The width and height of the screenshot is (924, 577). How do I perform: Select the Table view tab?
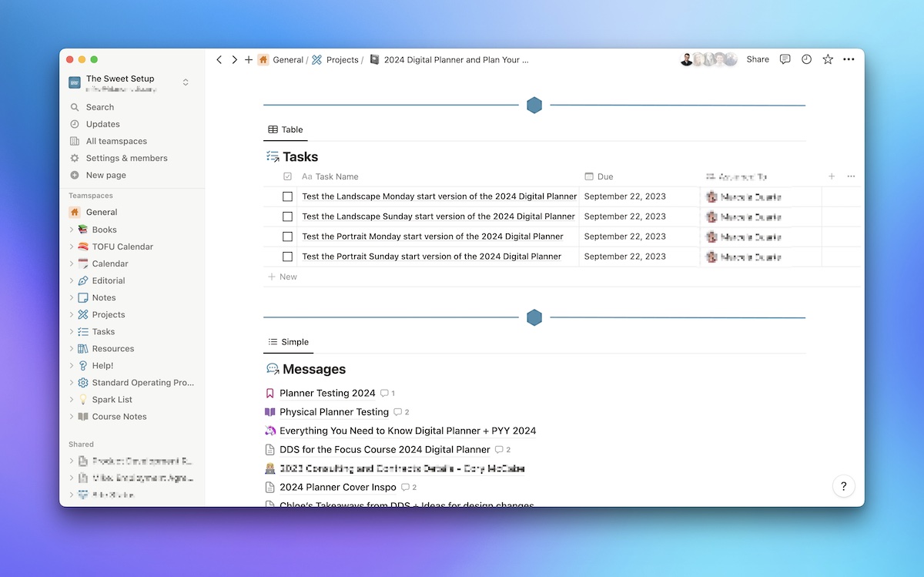[x=286, y=129]
